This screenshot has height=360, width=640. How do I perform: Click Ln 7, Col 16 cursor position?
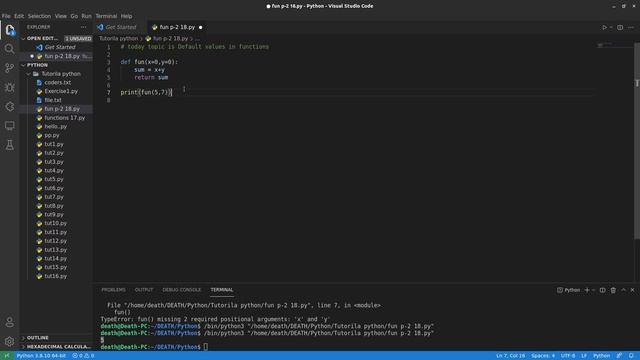pos(510,356)
